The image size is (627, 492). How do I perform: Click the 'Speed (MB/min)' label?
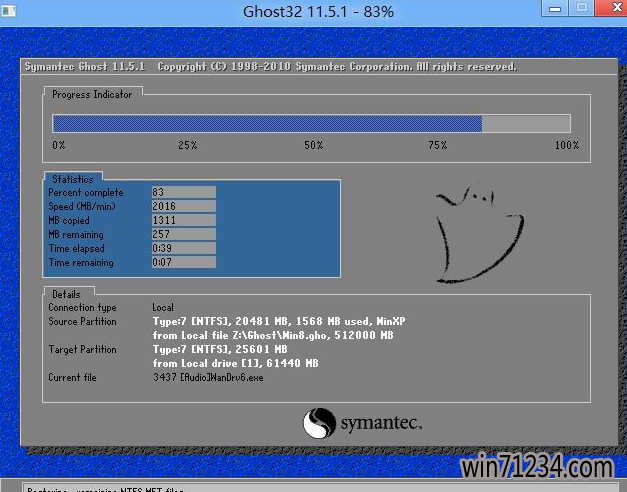point(82,206)
